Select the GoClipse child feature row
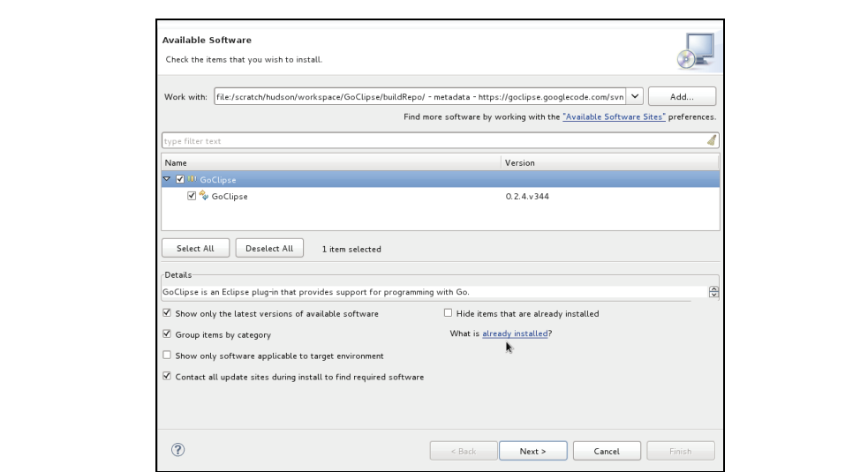 tap(441, 196)
